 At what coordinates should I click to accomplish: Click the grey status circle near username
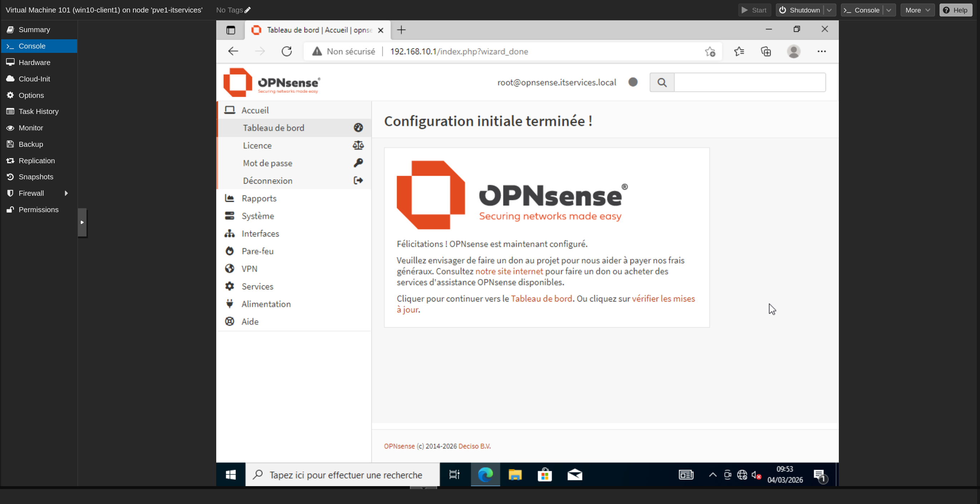633,82
